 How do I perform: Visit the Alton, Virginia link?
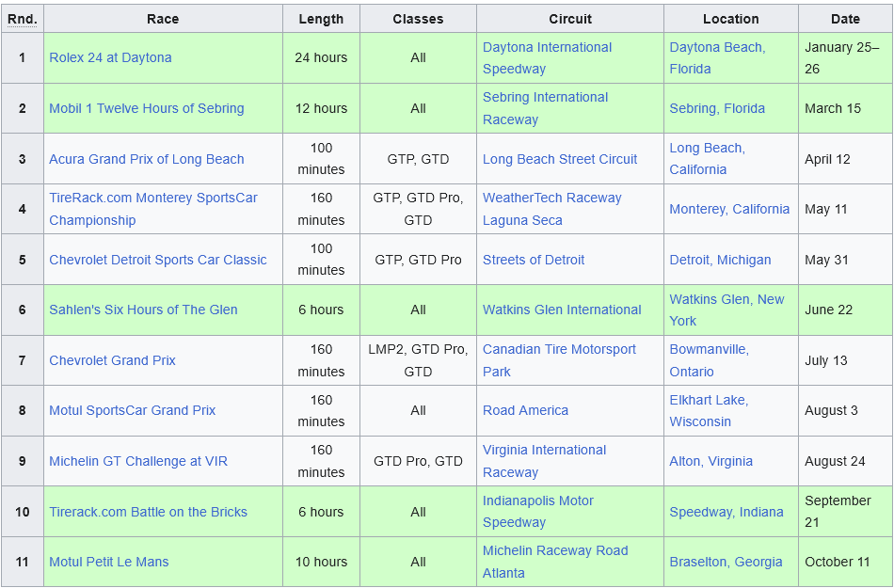tap(711, 462)
